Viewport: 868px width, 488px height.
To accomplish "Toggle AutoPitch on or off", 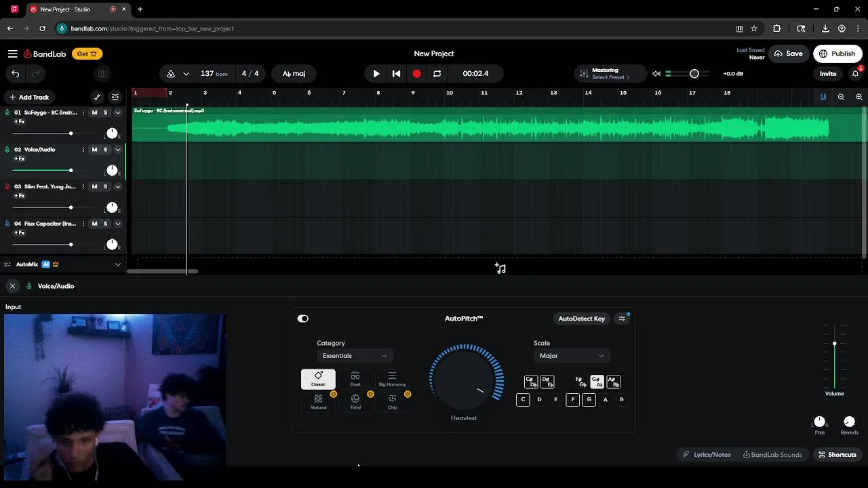I will (302, 319).
